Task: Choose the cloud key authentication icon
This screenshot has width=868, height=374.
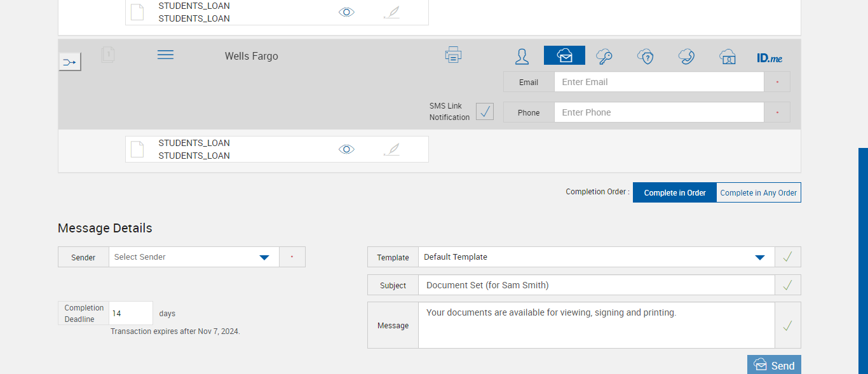Action: pyautogui.click(x=604, y=57)
